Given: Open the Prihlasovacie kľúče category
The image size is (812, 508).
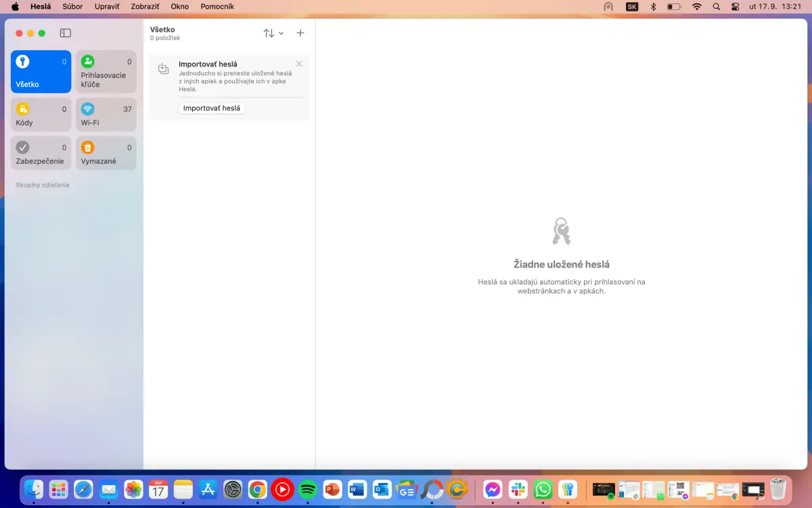Looking at the screenshot, I should (x=106, y=72).
